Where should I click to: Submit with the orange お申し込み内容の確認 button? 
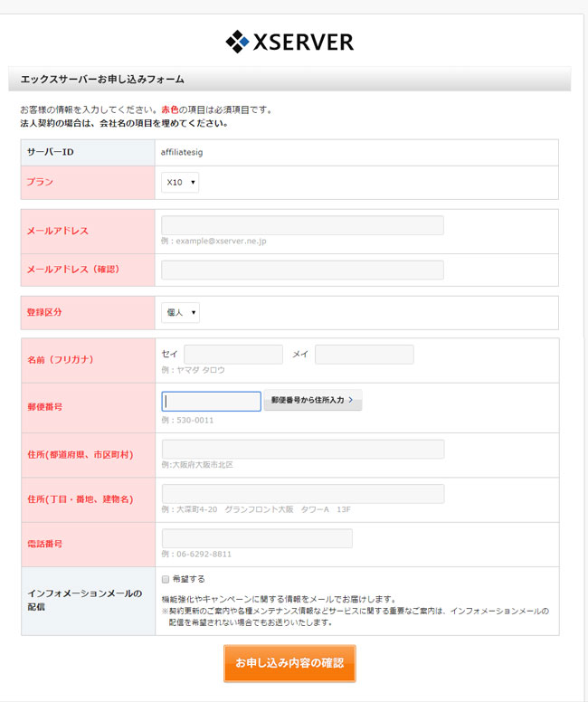click(289, 663)
